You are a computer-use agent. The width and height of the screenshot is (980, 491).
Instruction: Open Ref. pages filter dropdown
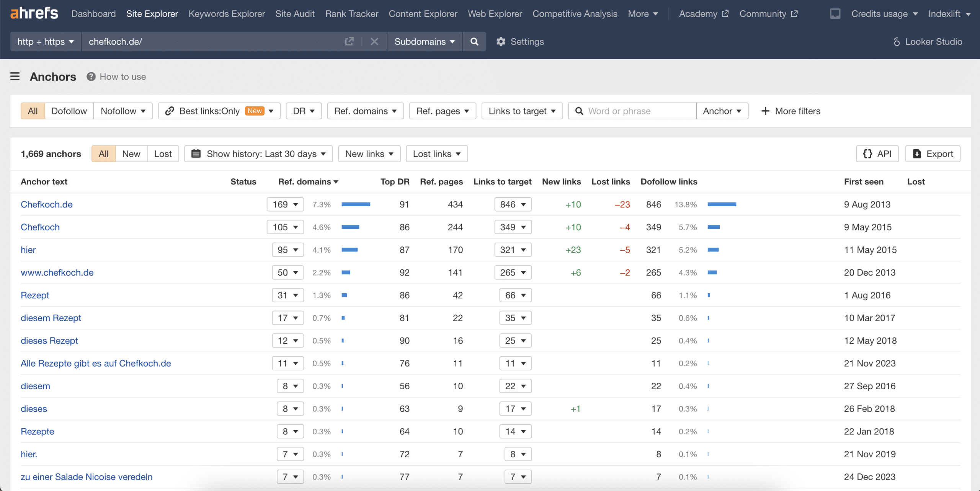pyautogui.click(x=443, y=111)
